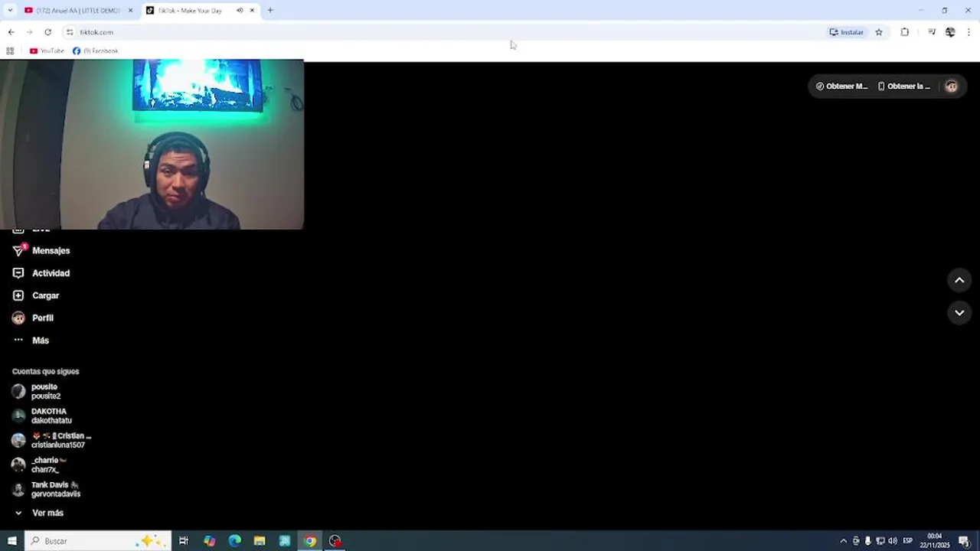Image resolution: width=980 pixels, height=551 pixels.
Task: Expand followed accounts with Ver más
Action: 38,513
